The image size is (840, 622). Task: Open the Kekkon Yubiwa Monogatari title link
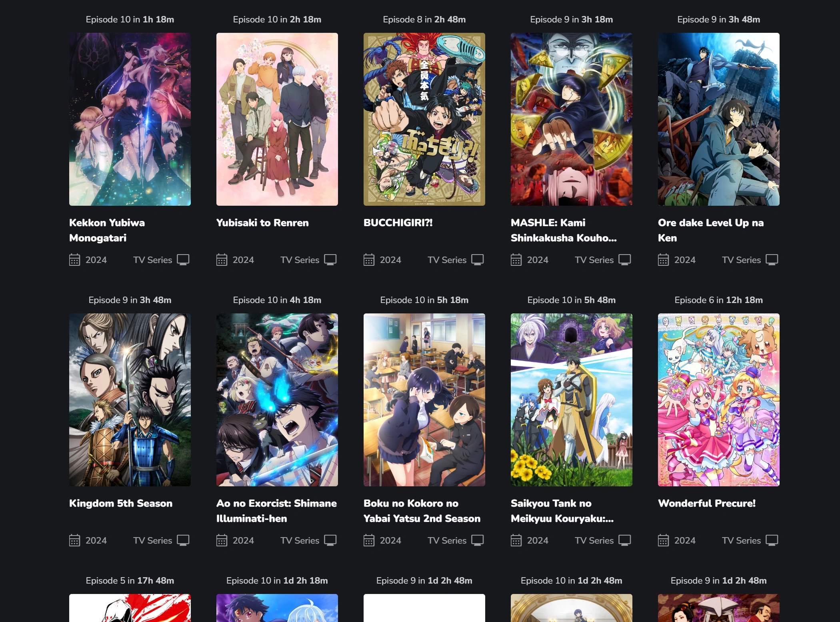107,230
